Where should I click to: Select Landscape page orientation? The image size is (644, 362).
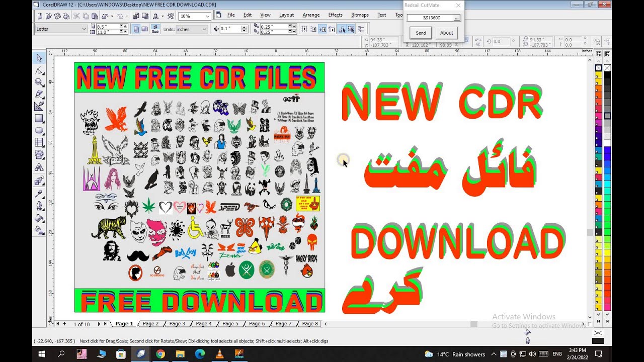pos(144,29)
